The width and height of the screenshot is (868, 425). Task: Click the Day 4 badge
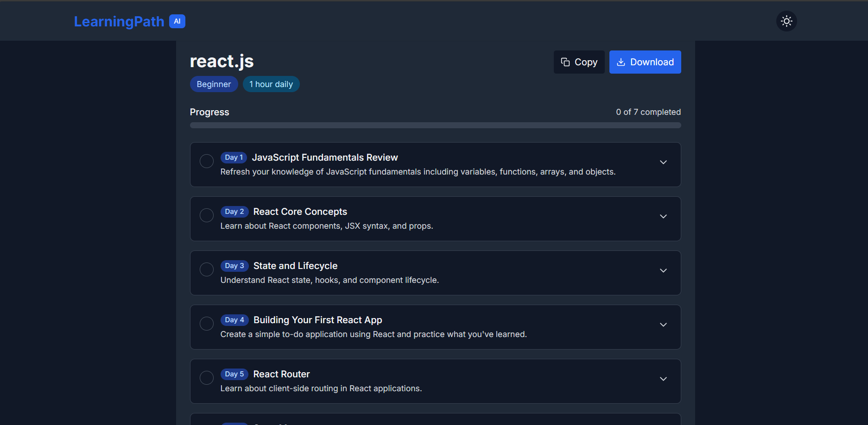[x=234, y=320]
